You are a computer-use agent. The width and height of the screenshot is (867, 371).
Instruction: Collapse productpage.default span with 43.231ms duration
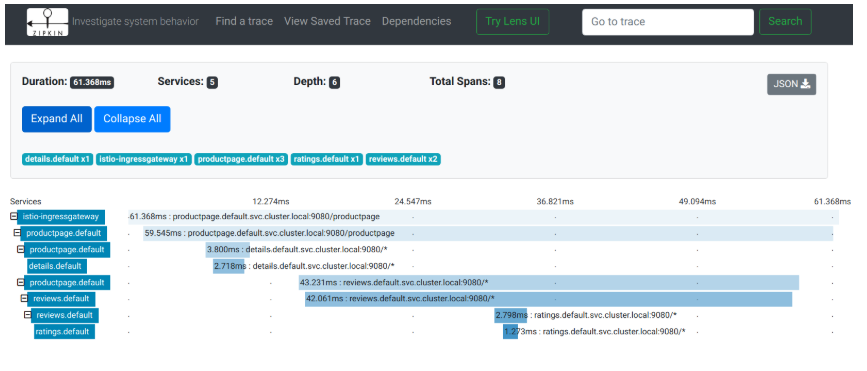[x=20, y=283]
